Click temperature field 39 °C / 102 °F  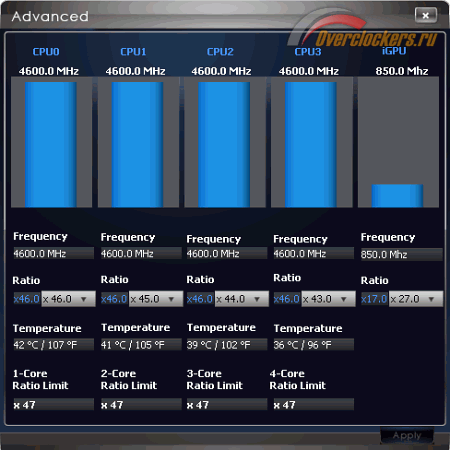click(227, 344)
